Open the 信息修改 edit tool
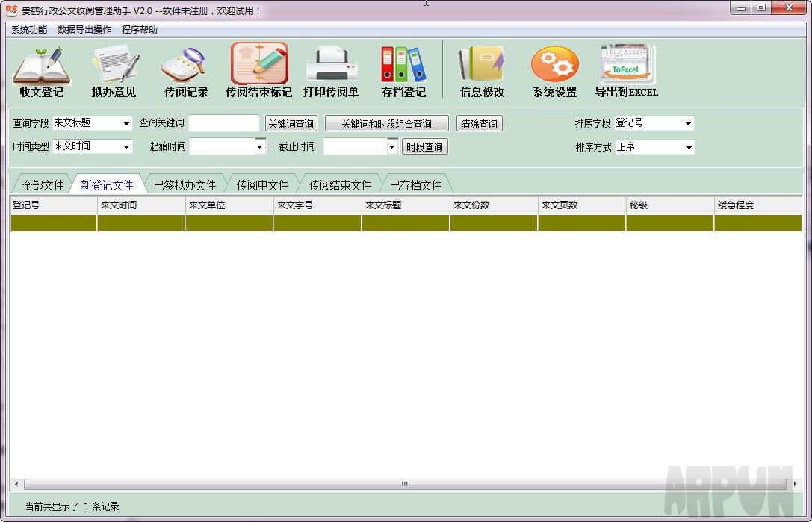Viewport: 812px width, 522px height. coord(480,69)
